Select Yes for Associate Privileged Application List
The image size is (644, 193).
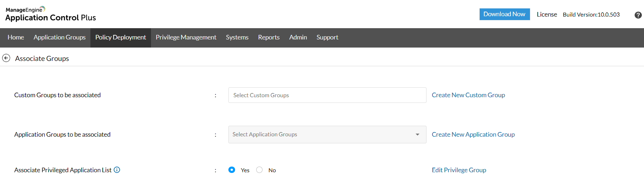232,170
